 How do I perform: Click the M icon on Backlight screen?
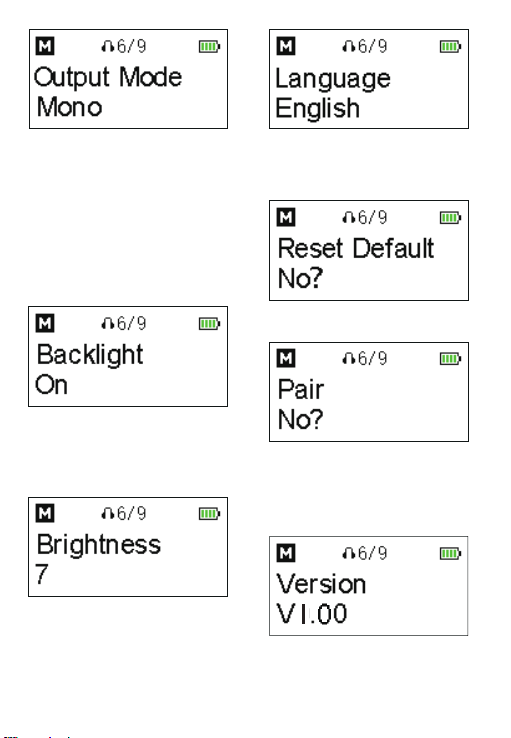point(45,323)
